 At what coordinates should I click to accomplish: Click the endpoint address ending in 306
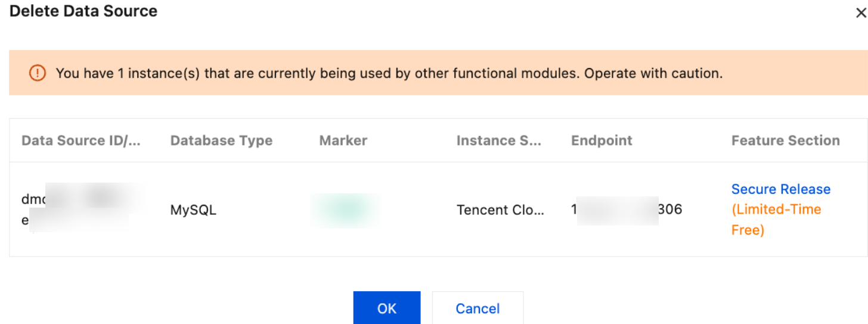point(627,210)
